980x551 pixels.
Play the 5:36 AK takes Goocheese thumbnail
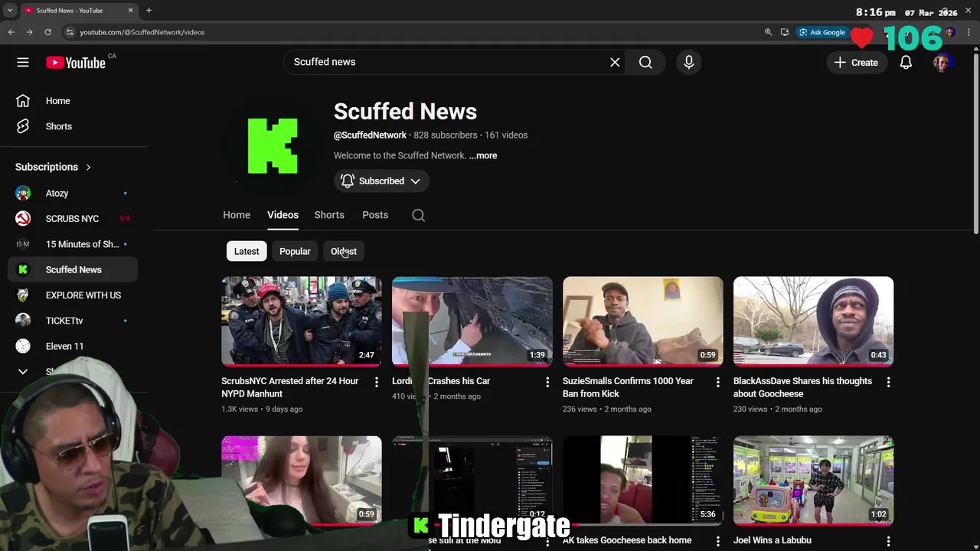coord(643,481)
